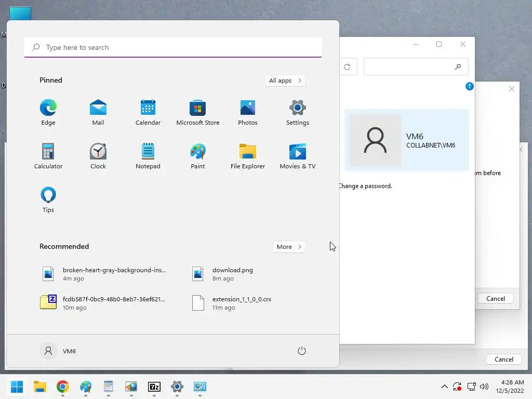Open the fcdb587f-0bc9 archive file
The width and height of the screenshot is (532, 399).
coord(103,303)
